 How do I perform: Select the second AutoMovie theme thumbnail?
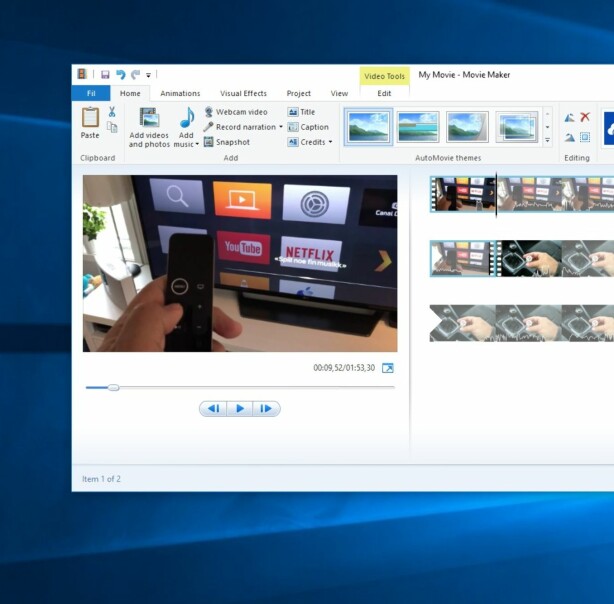click(418, 127)
